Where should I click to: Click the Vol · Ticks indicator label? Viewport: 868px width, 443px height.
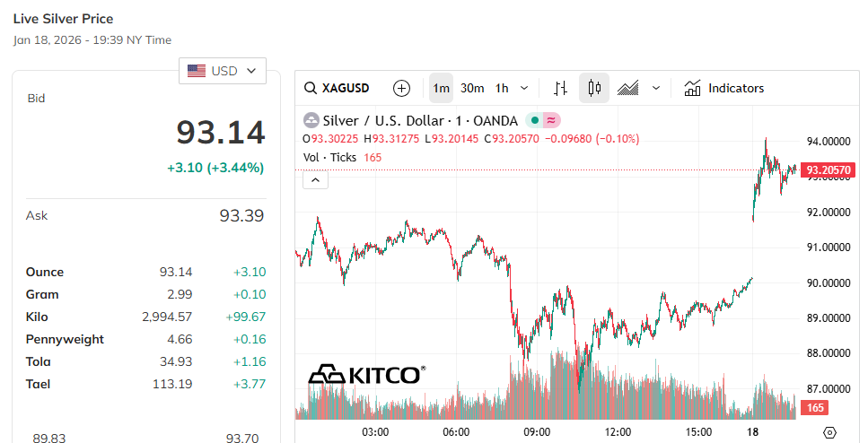(329, 157)
